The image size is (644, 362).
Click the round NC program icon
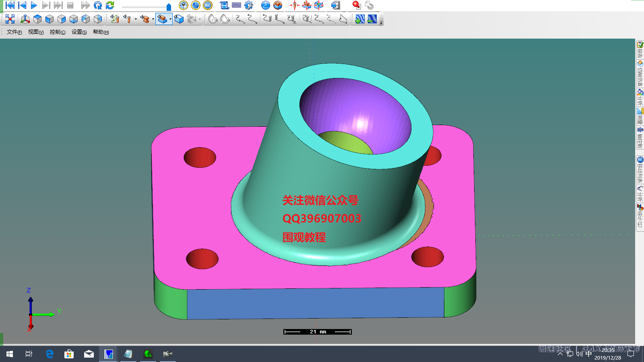[208, 5]
